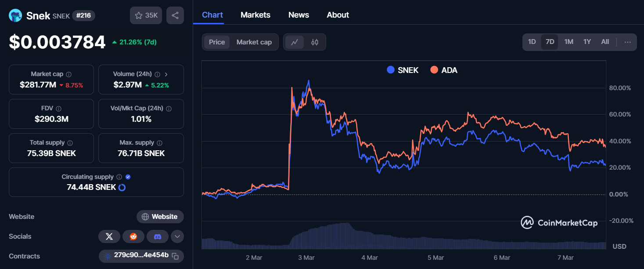Click the $2.97M volume value
The height and width of the screenshot is (269, 644).
click(x=127, y=85)
